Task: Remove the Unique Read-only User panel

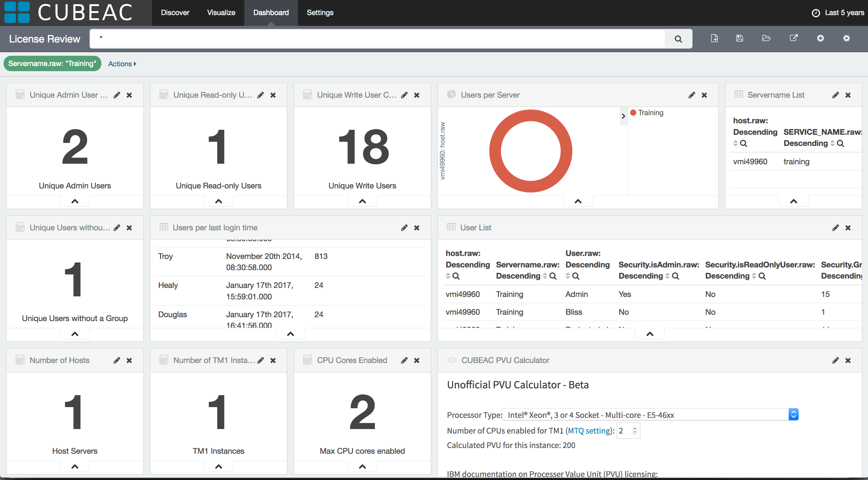Action: [273, 95]
